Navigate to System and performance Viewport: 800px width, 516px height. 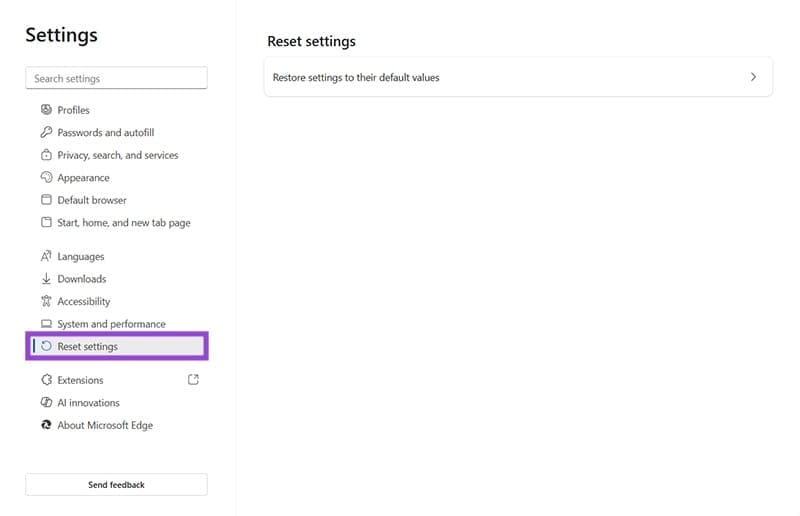(111, 324)
